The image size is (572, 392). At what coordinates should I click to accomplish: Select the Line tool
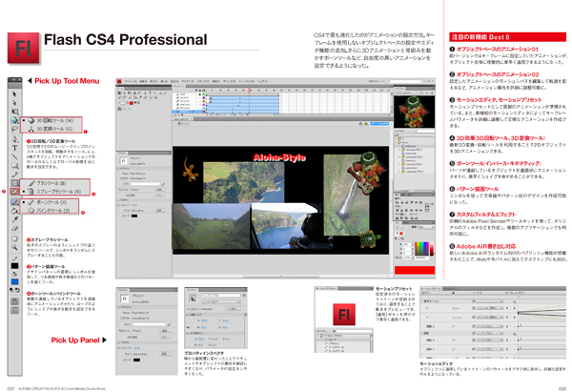point(14,157)
